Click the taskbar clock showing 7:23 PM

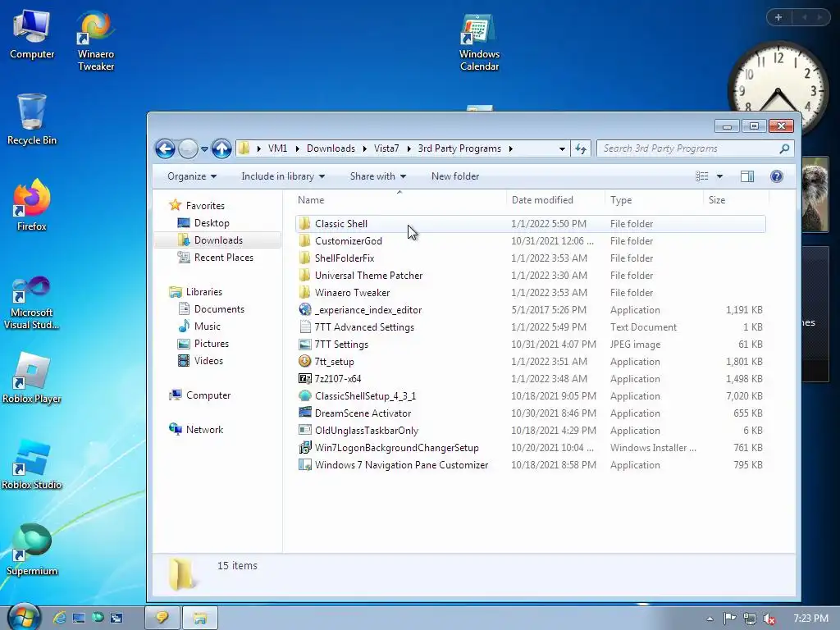pyautogui.click(x=810, y=619)
